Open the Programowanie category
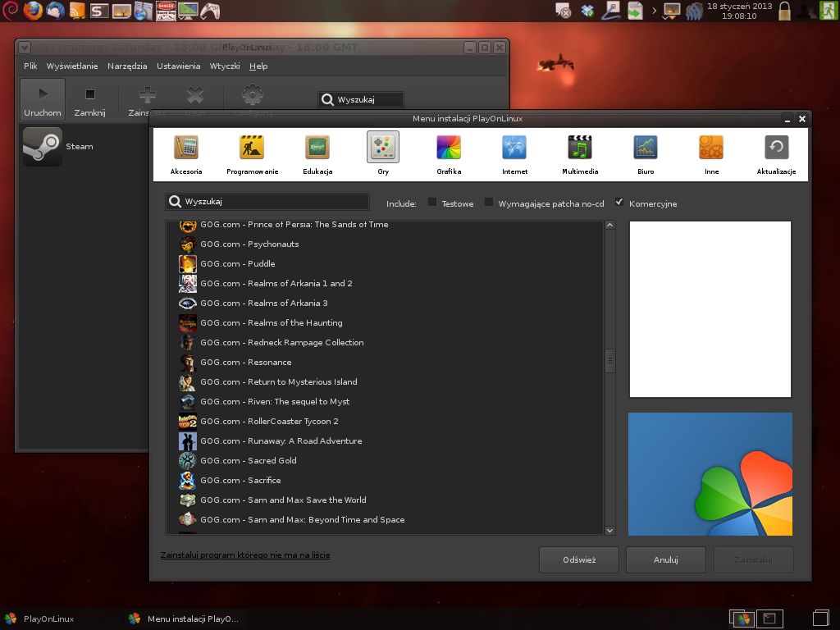 (x=253, y=154)
